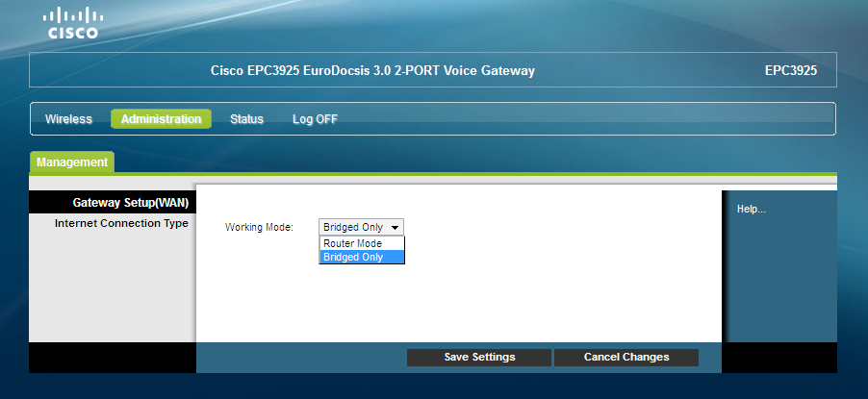
Task: Click the Working Mode: label
Action: pyautogui.click(x=259, y=227)
